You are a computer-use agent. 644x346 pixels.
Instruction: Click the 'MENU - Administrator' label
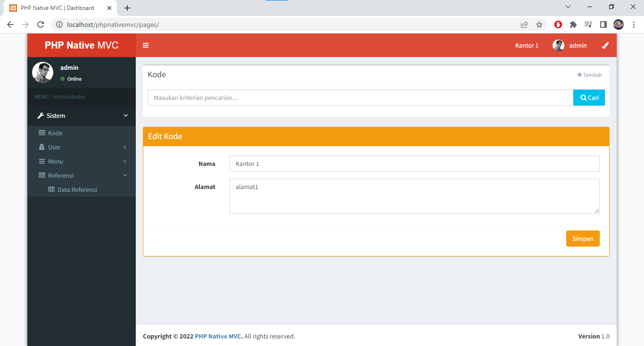pos(60,97)
